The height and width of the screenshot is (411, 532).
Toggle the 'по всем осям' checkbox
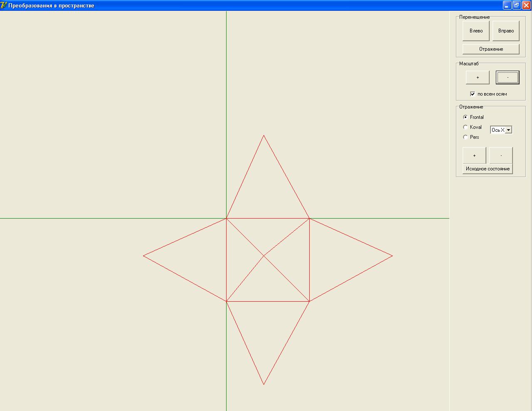click(473, 94)
